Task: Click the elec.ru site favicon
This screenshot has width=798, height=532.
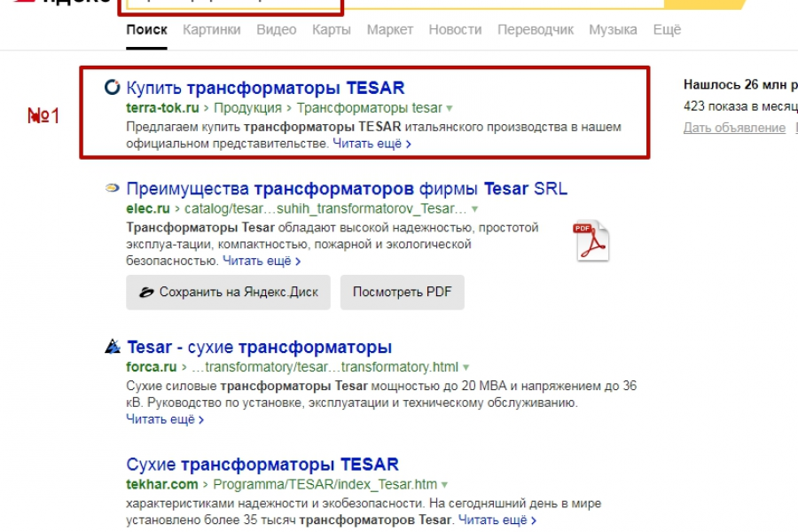Action: click(112, 188)
